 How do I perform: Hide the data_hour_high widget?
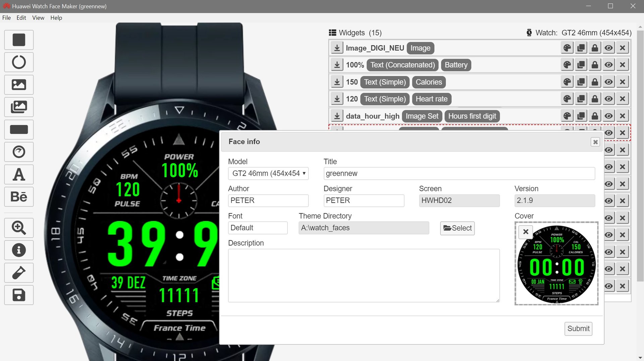coord(608,116)
